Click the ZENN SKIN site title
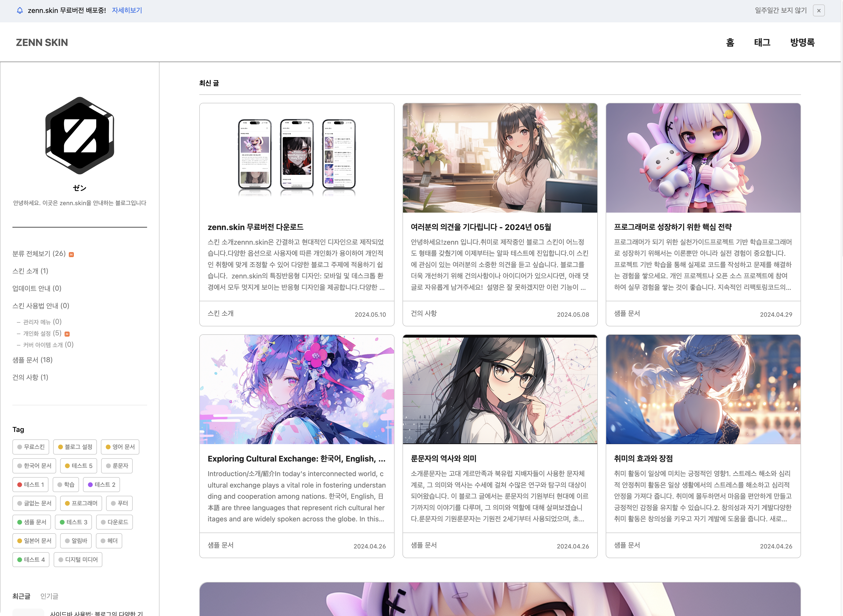Image resolution: width=843 pixels, height=616 pixels. click(x=42, y=42)
